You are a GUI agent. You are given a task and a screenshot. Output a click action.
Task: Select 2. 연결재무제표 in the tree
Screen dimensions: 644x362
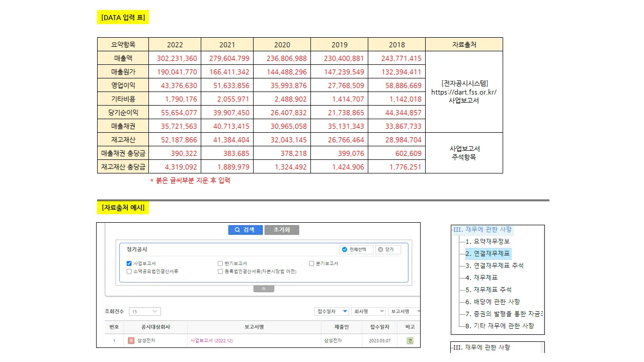[x=488, y=254]
